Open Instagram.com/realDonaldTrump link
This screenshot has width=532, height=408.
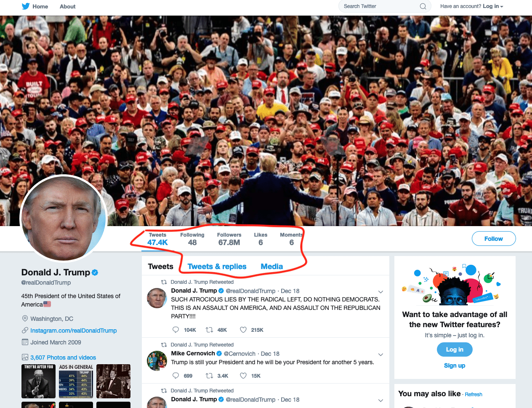click(x=73, y=331)
